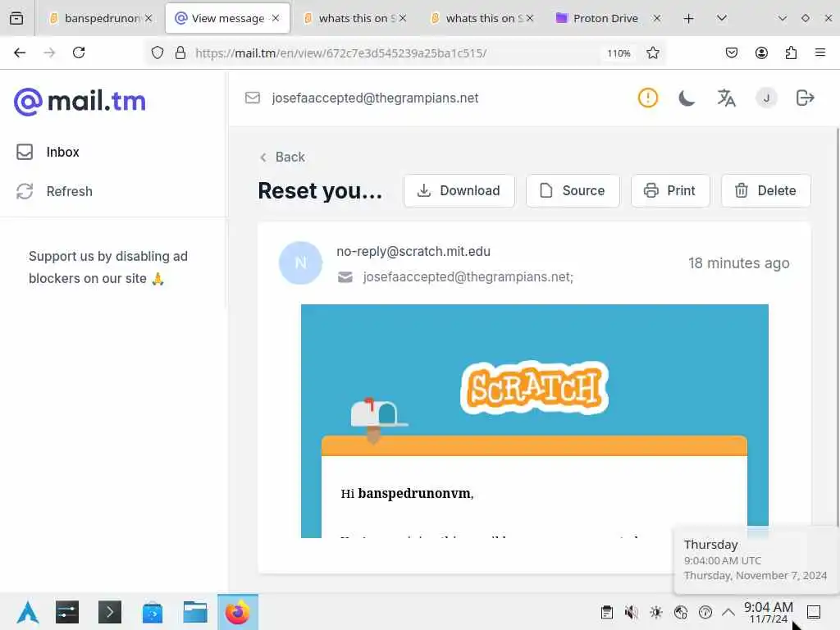
Task: Go Back to the message list
Action: [282, 157]
